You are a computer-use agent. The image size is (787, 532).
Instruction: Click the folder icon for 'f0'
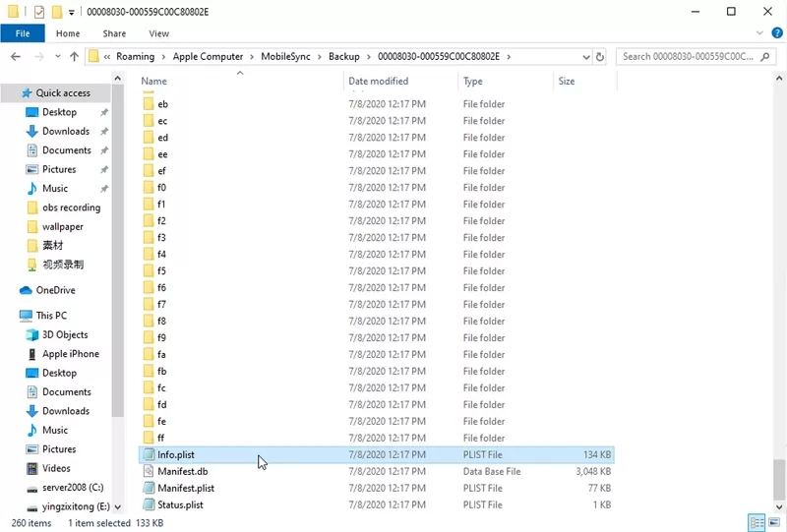[149, 187]
